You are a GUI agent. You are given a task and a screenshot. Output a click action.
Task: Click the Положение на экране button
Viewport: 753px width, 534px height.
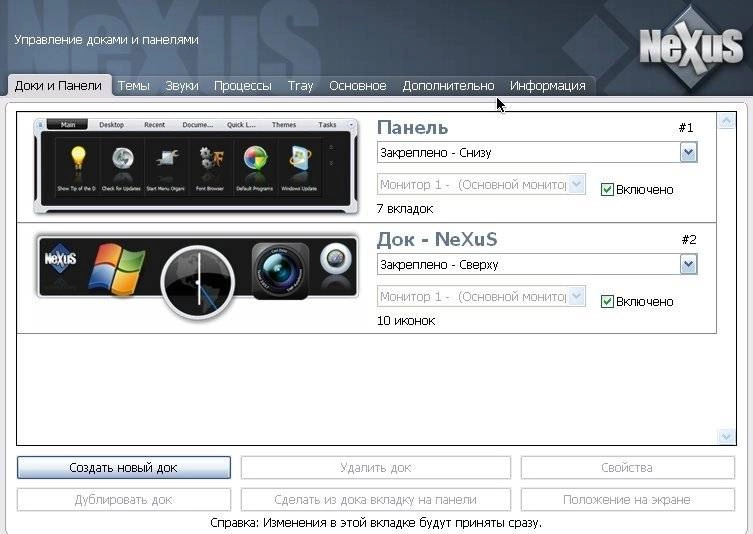[x=627, y=500]
